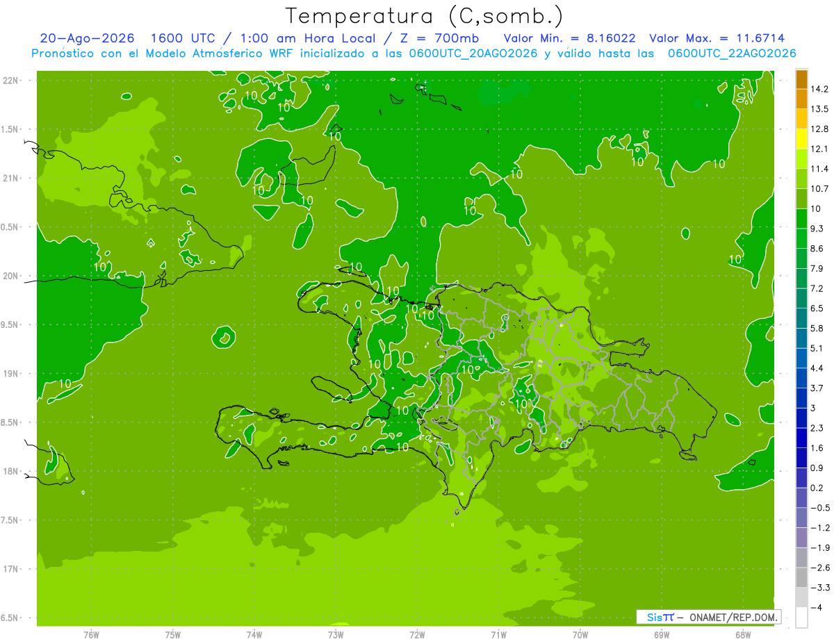Click the "13.5" legend value
This screenshot has height=644, width=834.
coord(819,109)
